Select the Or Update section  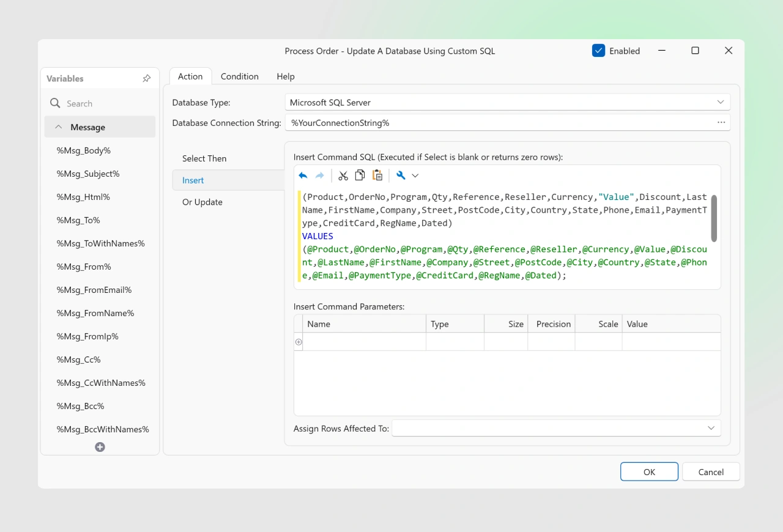point(202,202)
